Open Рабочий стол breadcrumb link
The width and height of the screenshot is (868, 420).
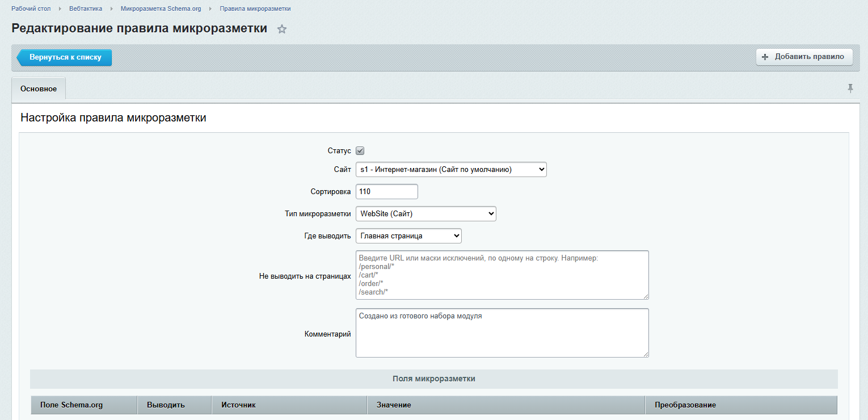point(31,9)
